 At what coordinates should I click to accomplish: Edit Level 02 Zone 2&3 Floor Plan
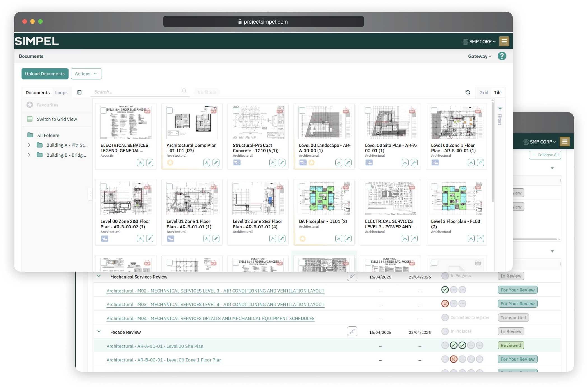coord(282,239)
